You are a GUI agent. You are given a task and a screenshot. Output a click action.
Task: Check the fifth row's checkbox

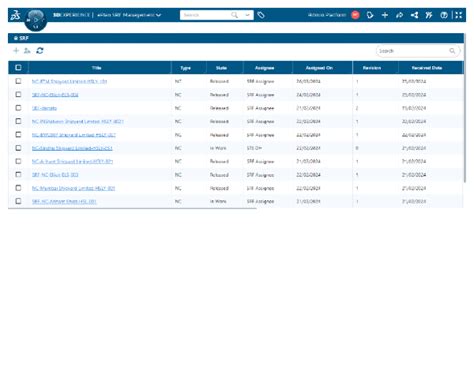18,134
